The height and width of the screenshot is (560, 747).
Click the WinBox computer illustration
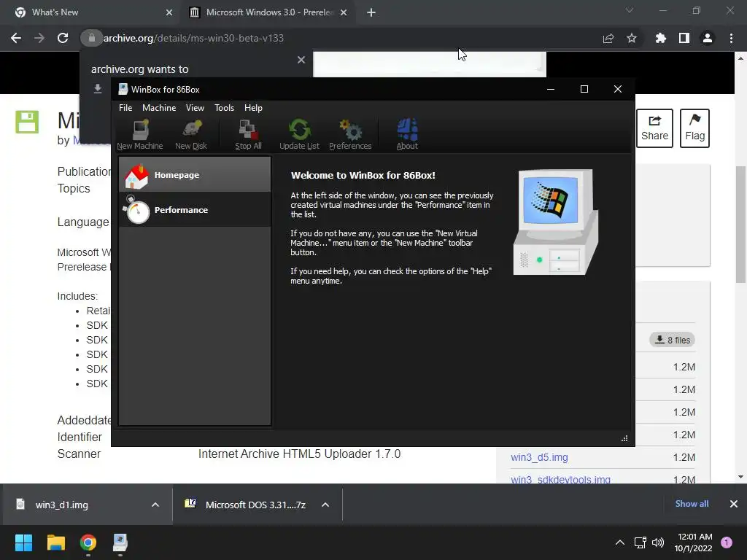click(x=555, y=222)
